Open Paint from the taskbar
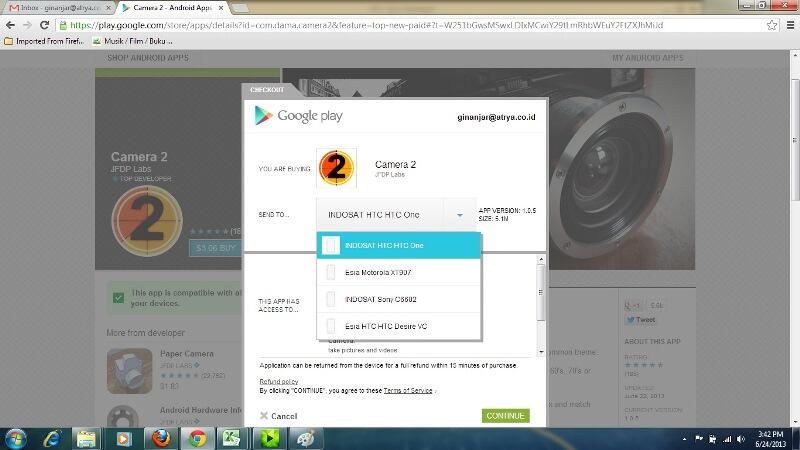 [305, 439]
